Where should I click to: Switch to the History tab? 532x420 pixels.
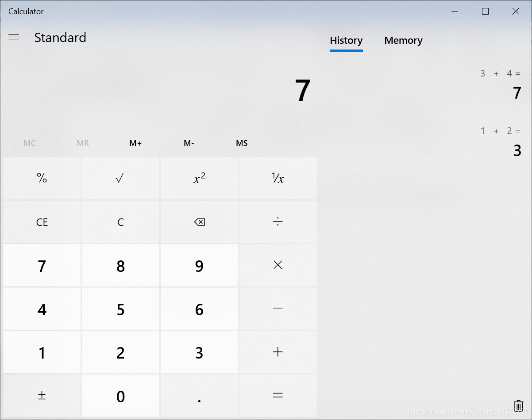[346, 41]
